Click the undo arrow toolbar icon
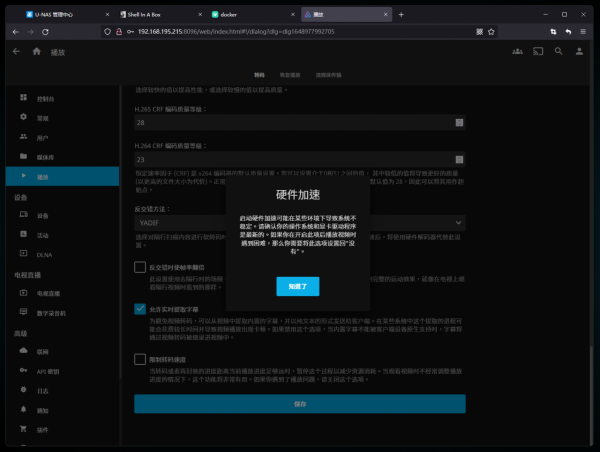The width and height of the screenshot is (600, 452). [x=568, y=32]
